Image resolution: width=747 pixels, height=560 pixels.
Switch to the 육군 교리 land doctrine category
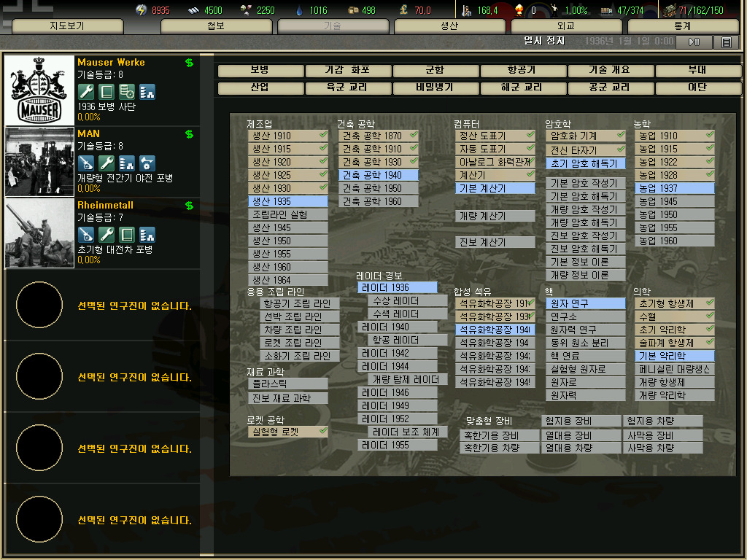point(348,88)
